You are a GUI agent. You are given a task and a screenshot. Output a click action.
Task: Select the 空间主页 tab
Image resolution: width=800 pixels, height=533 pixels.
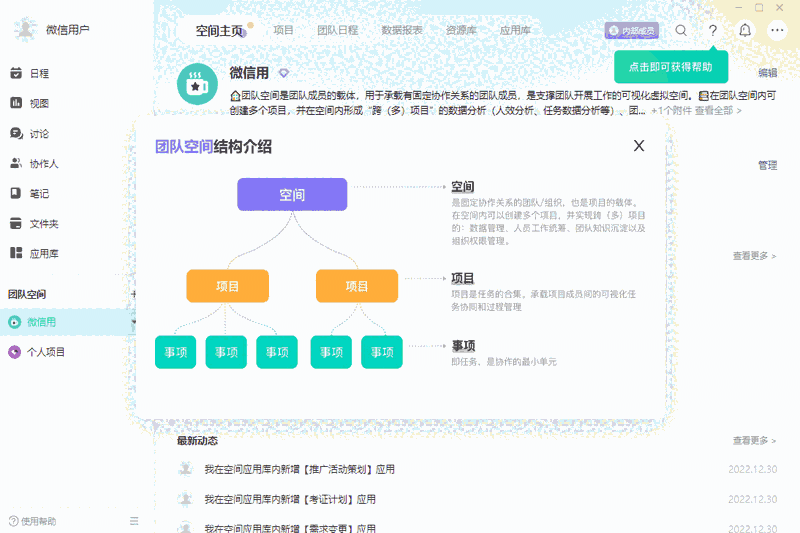219,31
